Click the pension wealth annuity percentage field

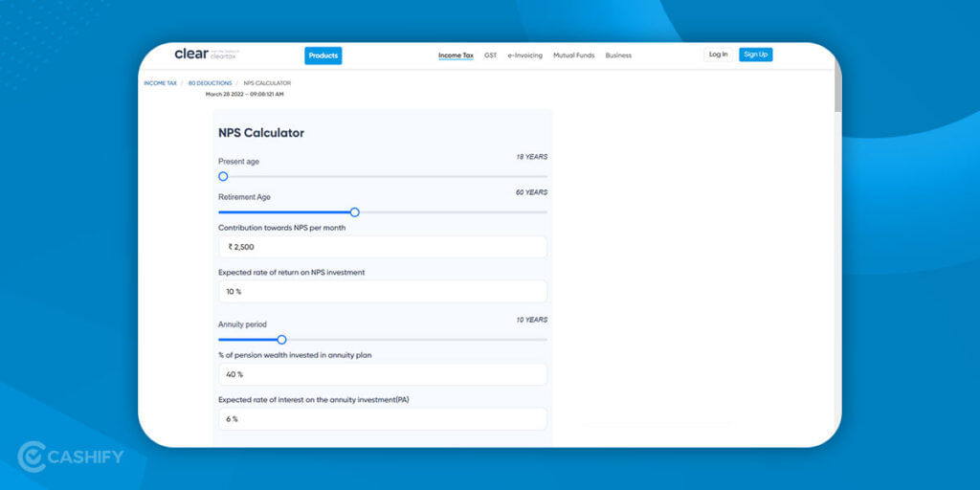(x=383, y=374)
